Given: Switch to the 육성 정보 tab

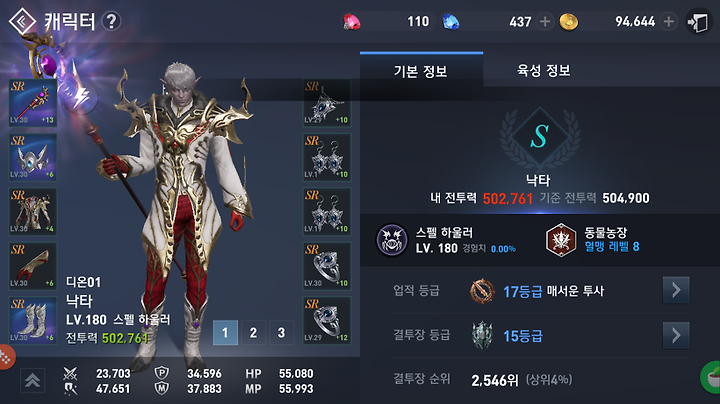Looking at the screenshot, I should [x=544, y=70].
